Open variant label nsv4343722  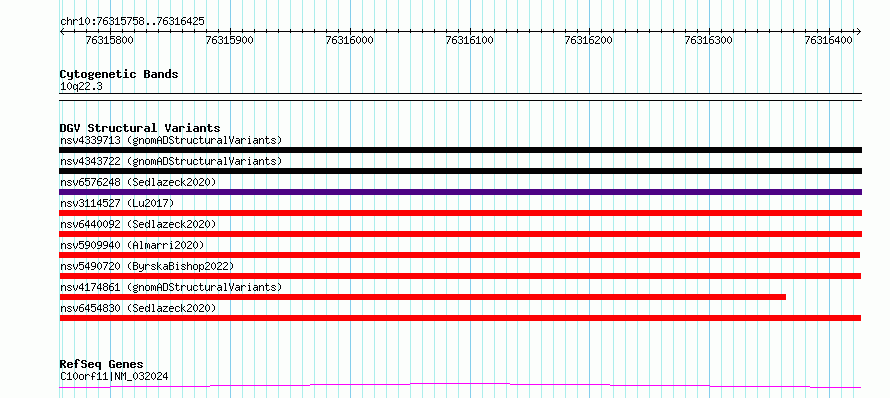171,161
